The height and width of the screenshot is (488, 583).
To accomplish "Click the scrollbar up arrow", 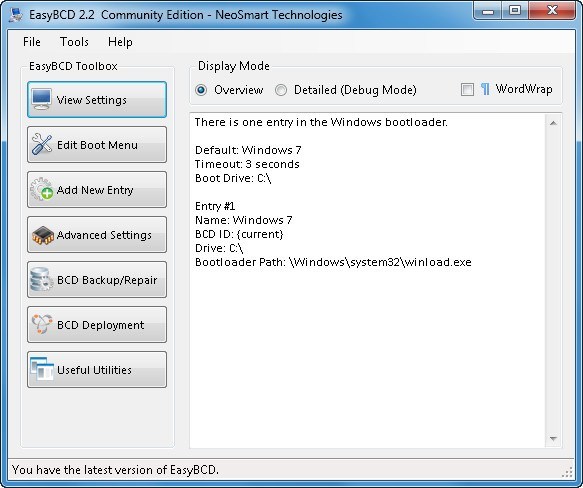I will pos(553,123).
